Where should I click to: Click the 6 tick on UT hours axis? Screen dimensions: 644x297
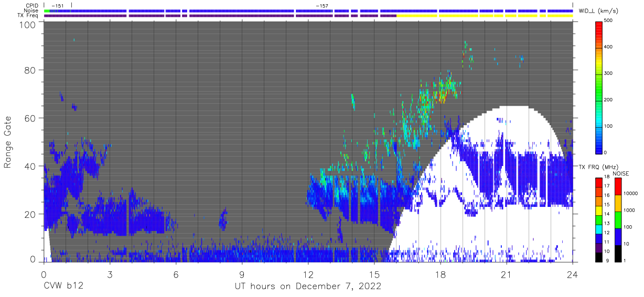point(176,274)
